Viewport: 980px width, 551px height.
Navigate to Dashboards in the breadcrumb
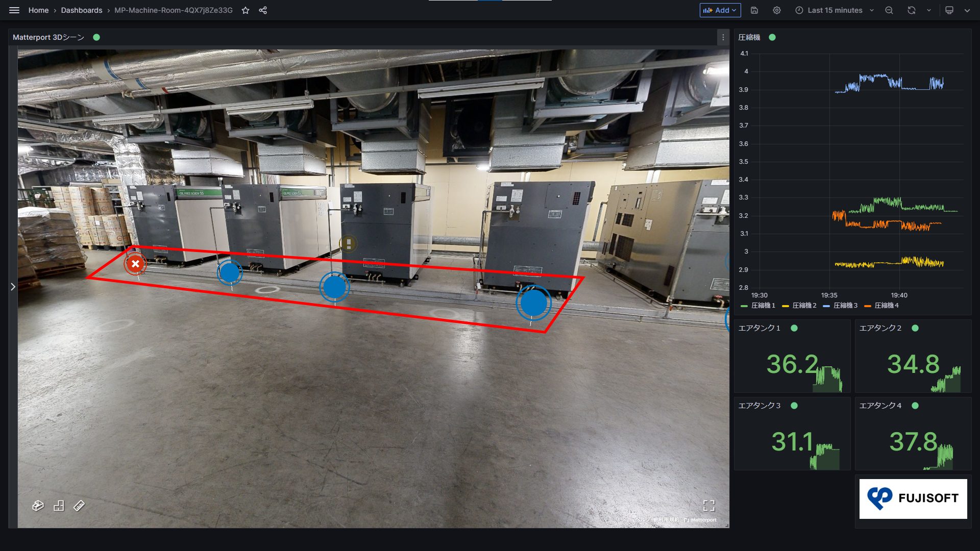tap(82, 10)
